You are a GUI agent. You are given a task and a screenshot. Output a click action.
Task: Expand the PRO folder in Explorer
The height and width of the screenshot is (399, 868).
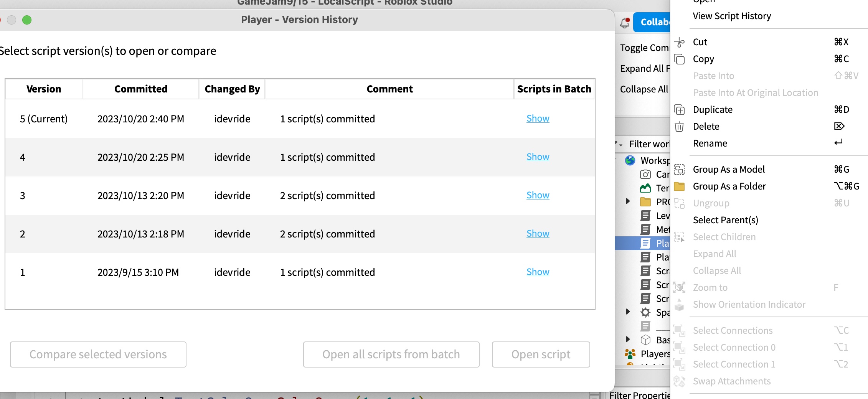coord(628,200)
